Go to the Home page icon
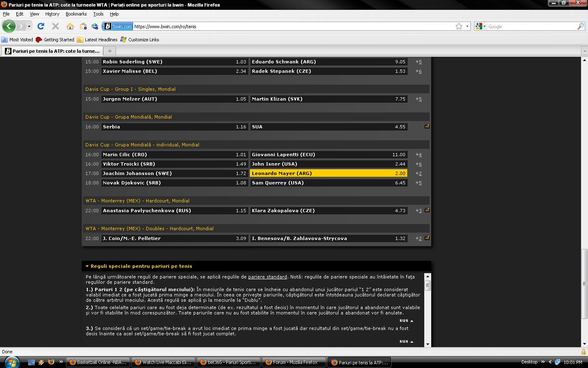This screenshot has width=588, height=368. pyautogui.click(x=70, y=26)
